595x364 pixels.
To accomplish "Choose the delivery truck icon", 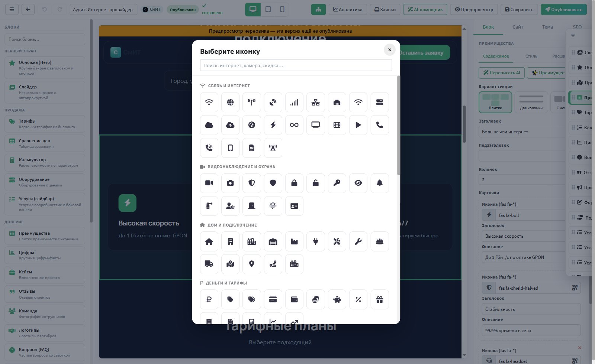I will point(209,264).
